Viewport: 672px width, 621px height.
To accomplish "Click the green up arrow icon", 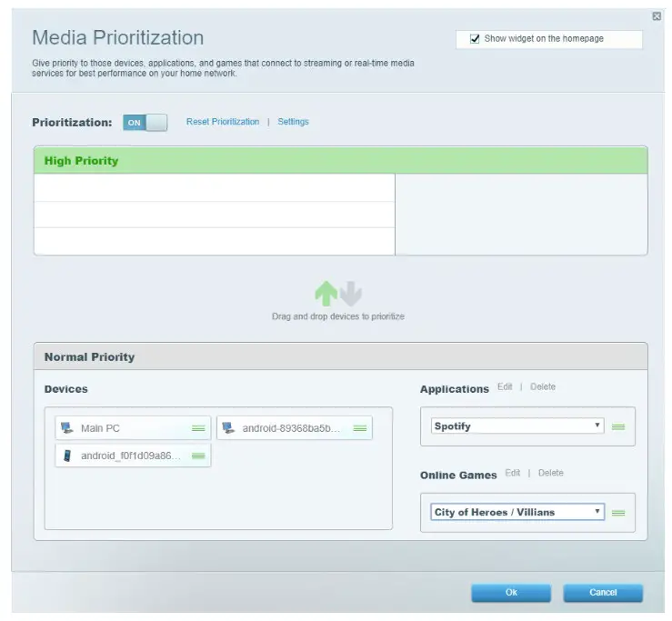I will point(326,294).
